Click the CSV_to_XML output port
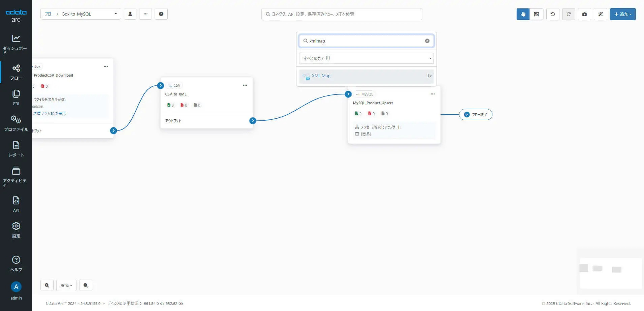Image resolution: width=644 pixels, height=311 pixels. [253, 121]
